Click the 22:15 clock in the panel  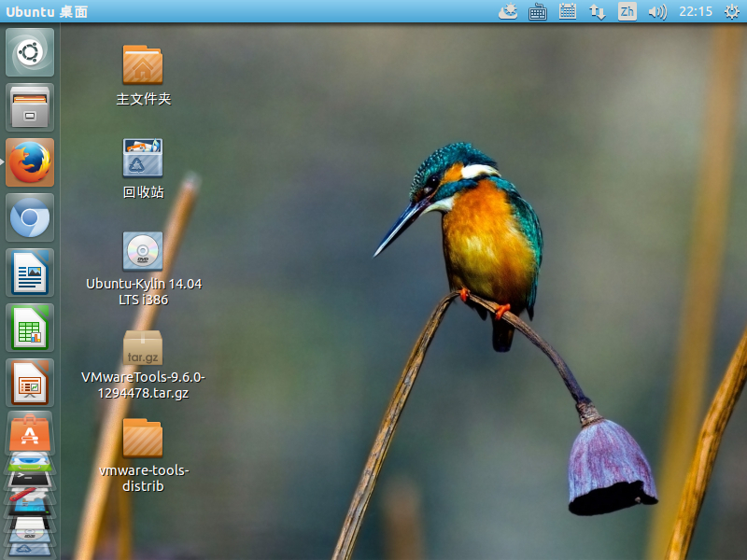click(696, 11)
